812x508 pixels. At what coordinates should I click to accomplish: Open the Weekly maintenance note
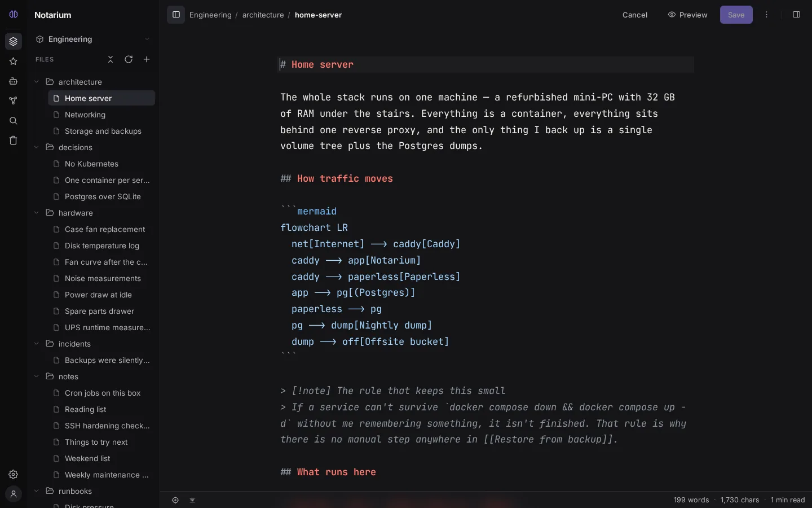click(x=101, y=475)
